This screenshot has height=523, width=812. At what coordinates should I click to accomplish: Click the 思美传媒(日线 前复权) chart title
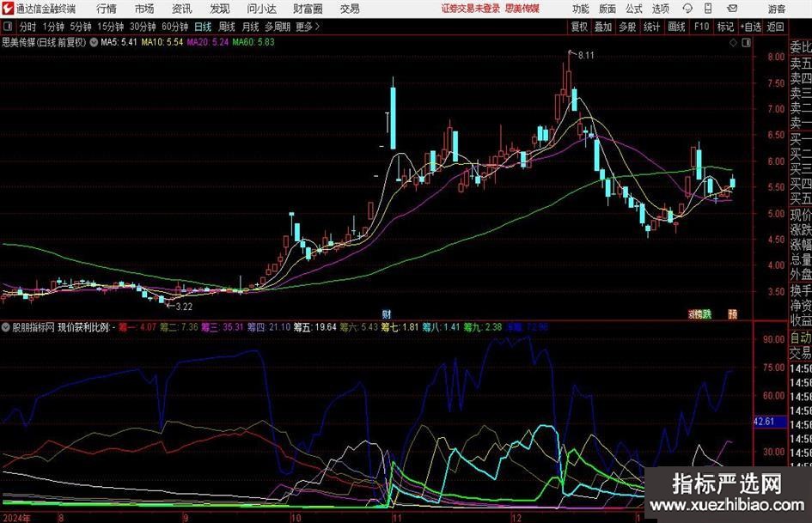pos(44,42)
